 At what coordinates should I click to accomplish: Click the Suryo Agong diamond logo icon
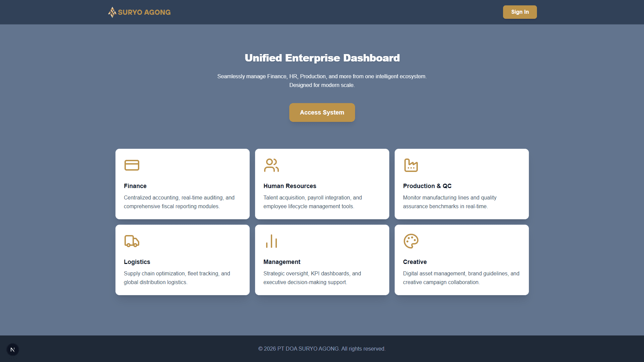click(x=112, y=12)
